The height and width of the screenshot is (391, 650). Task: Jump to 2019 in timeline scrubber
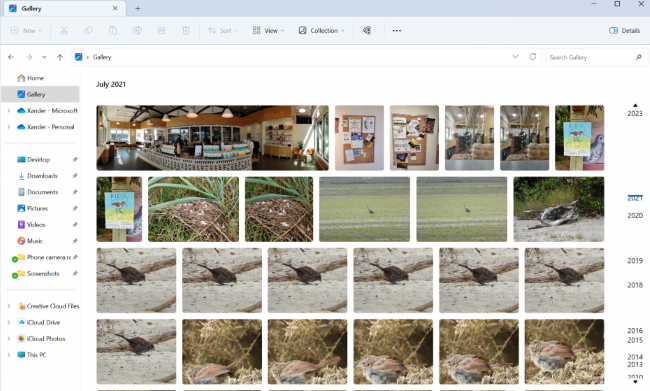coord(635,261)
